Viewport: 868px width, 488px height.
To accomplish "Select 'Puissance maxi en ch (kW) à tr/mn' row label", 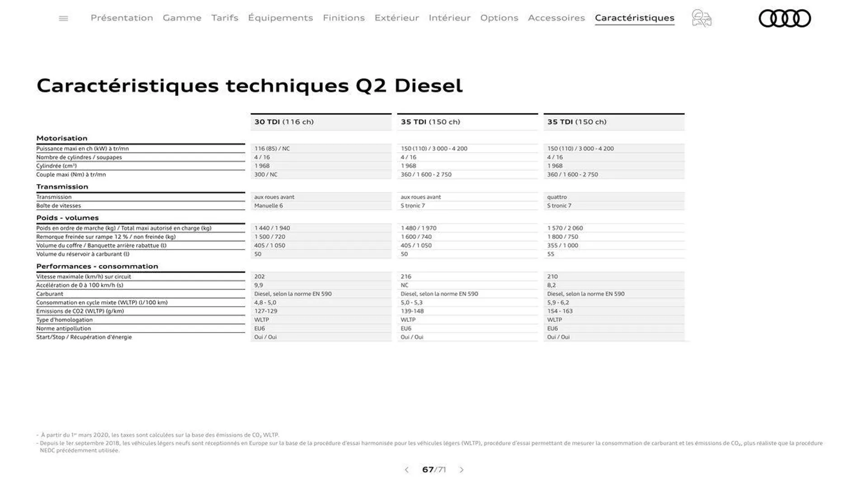I will 82,149.
